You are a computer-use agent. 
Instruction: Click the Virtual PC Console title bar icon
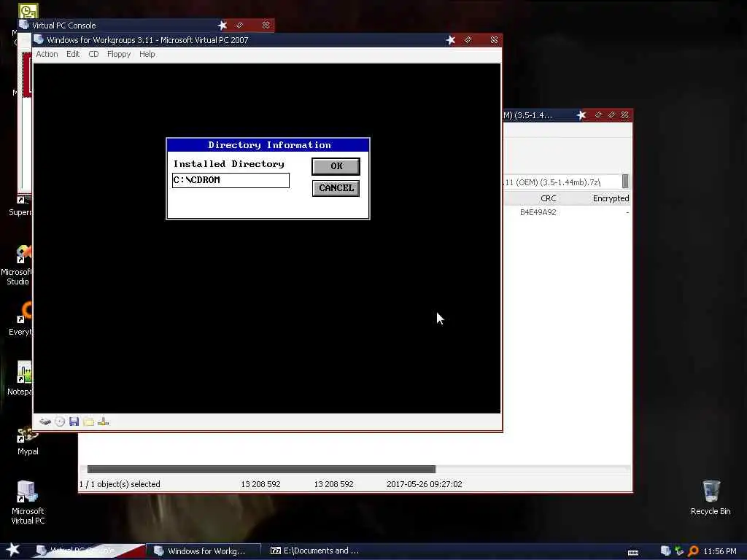click(24, 25)
